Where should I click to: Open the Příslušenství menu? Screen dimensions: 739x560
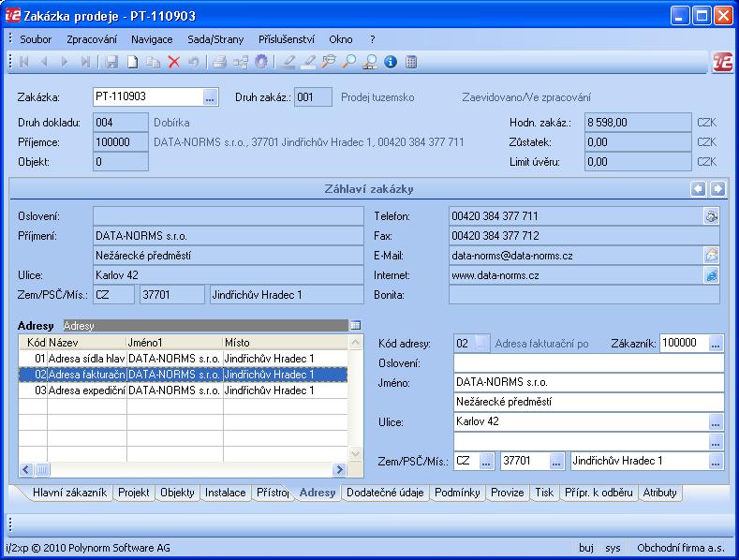click(286, 39)
